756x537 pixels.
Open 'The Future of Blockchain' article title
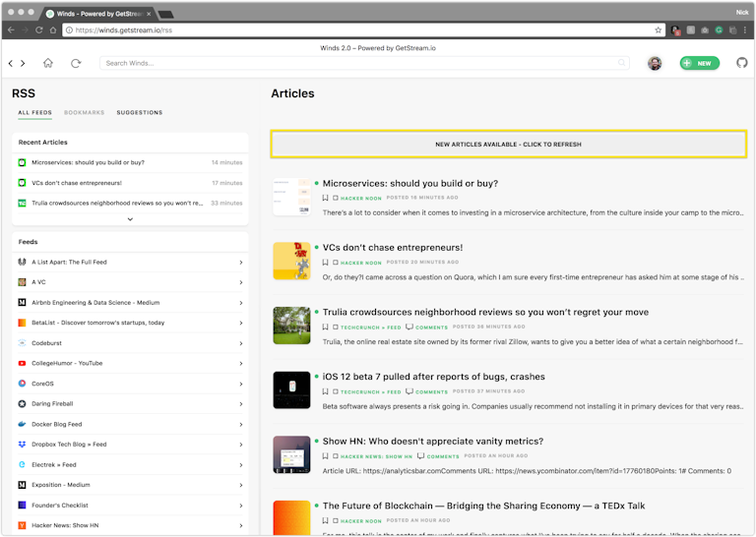coord(483,506)
